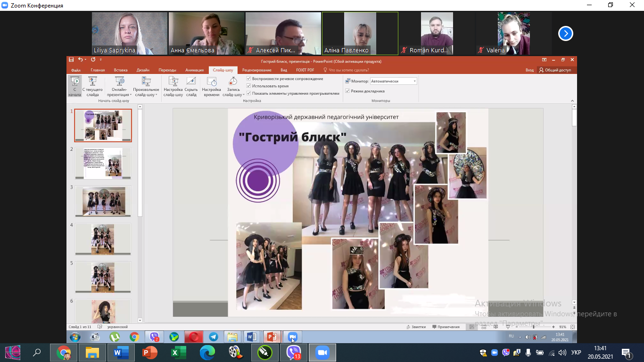Fit the slide to the window icon

pyautogui.click(x=572, y=327)
